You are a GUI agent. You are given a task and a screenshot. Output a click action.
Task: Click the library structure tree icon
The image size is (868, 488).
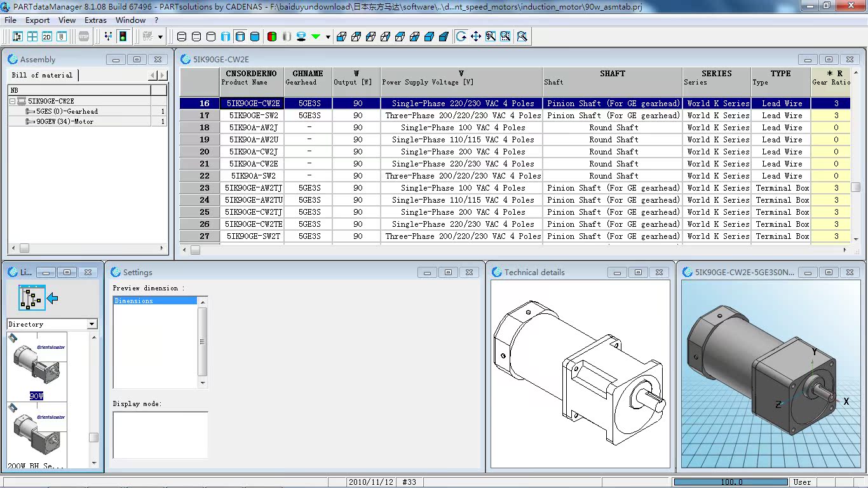click(x=32, y=297)
